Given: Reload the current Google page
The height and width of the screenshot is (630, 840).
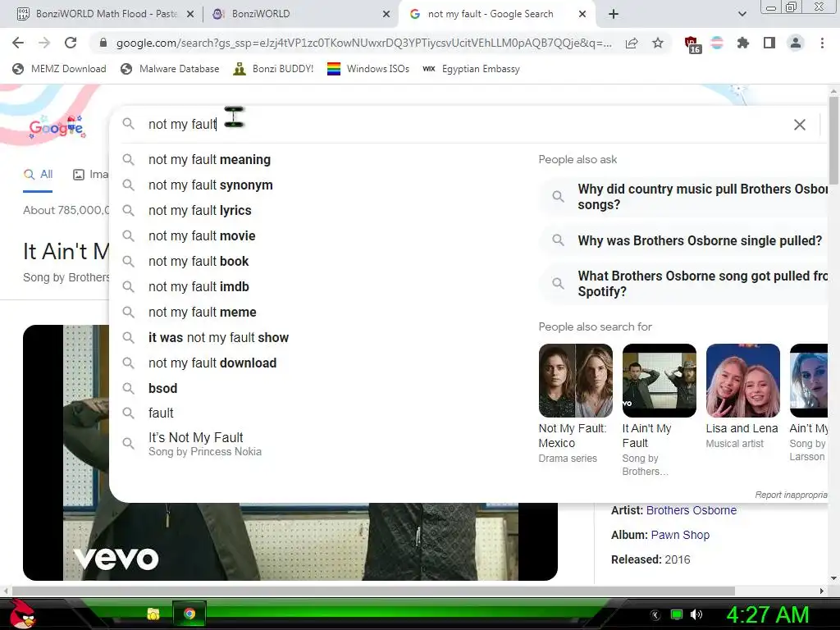Looking at the screenshot, I should (71, 43).
